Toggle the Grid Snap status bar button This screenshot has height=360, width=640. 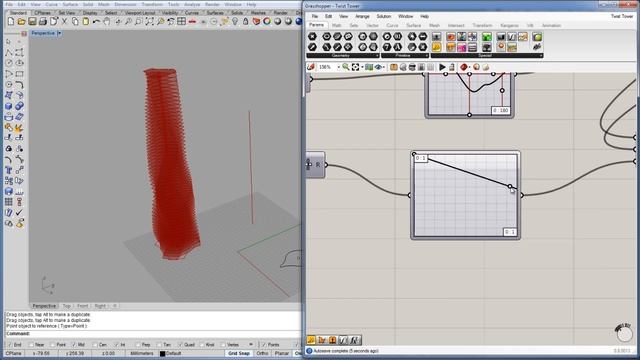click(239, 353)
